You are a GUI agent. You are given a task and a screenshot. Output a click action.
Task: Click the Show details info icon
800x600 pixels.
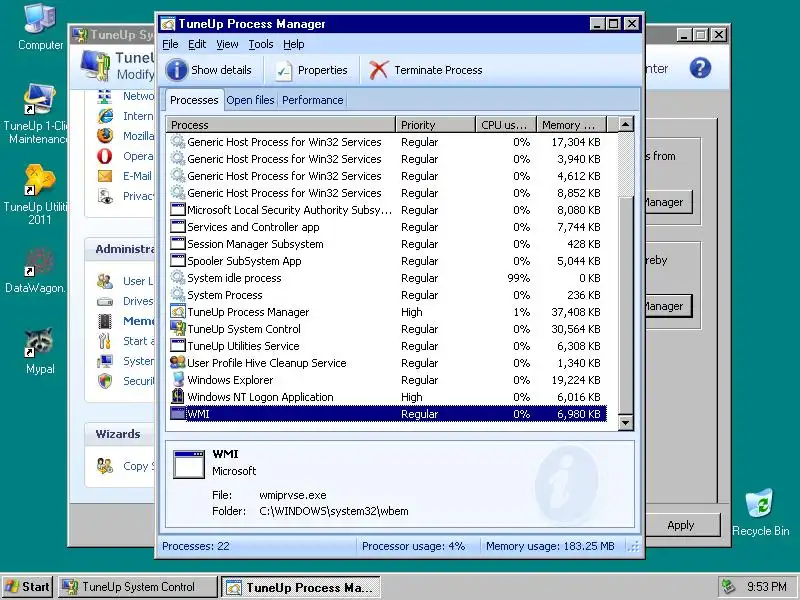177,70
